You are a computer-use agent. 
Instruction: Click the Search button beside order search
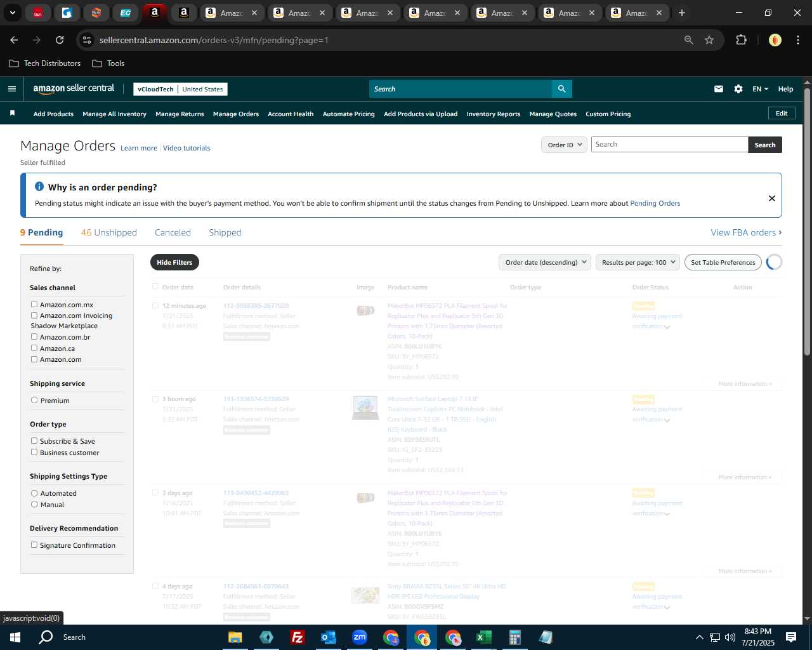click(765, 145)
